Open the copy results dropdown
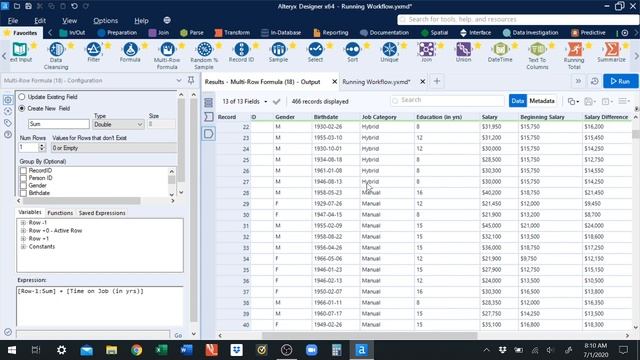 pos(573,101)
